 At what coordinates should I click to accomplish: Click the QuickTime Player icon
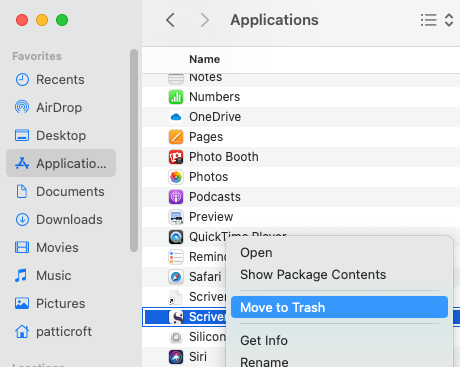[176, 237]
